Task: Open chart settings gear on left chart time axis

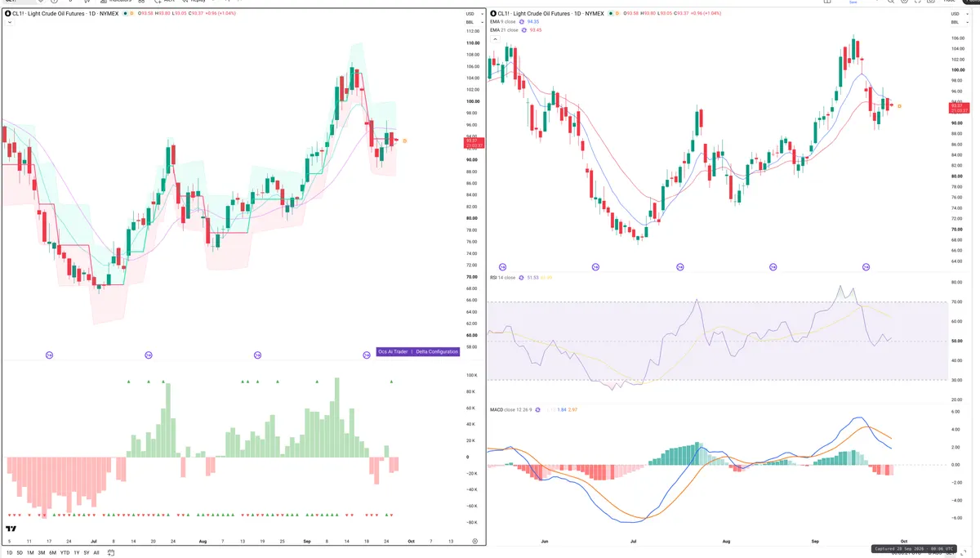Action: [x=474, y=541]
